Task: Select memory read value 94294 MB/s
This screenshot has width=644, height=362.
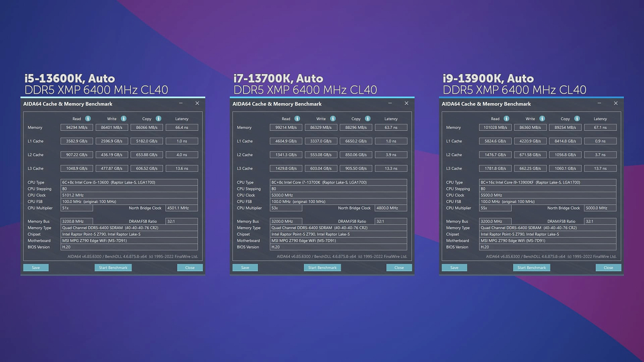Action: (77, 128)
